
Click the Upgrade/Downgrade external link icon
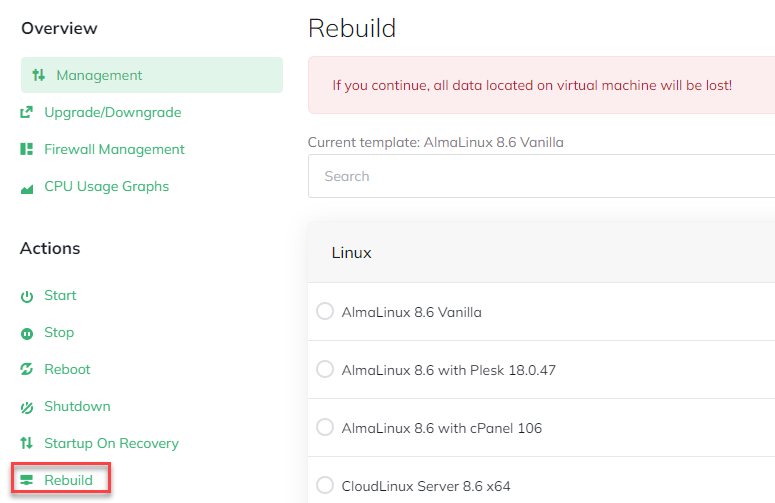coord(27,112)
